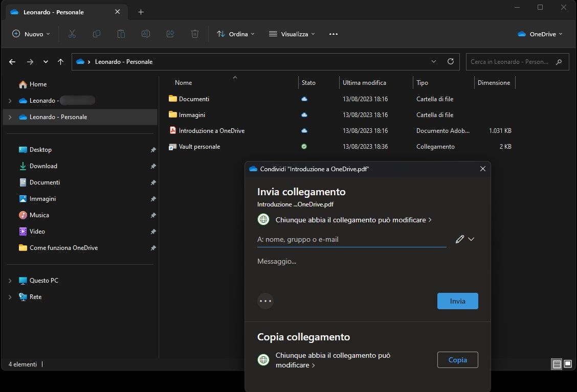
Task: Open the OneDrive menu in toolbar
Action: point(540,34)
